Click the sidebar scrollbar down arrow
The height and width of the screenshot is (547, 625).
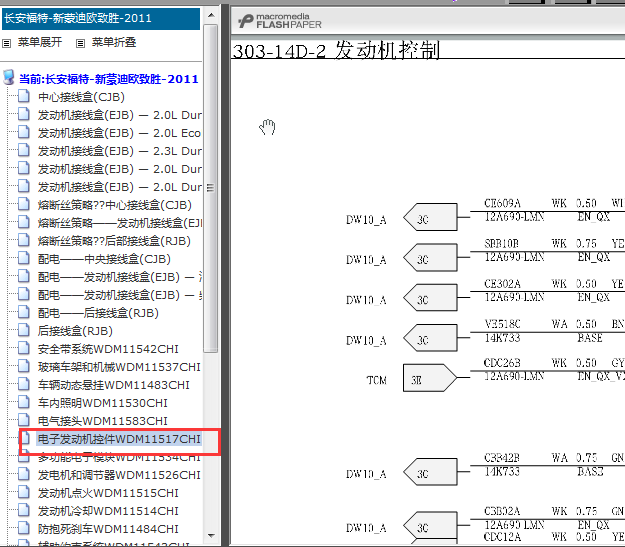pos(211,536)
